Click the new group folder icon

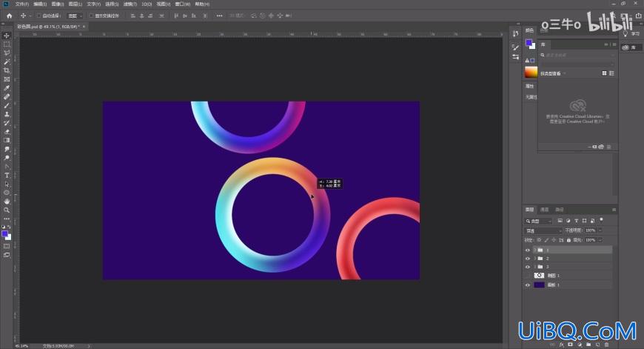(588, 345)
